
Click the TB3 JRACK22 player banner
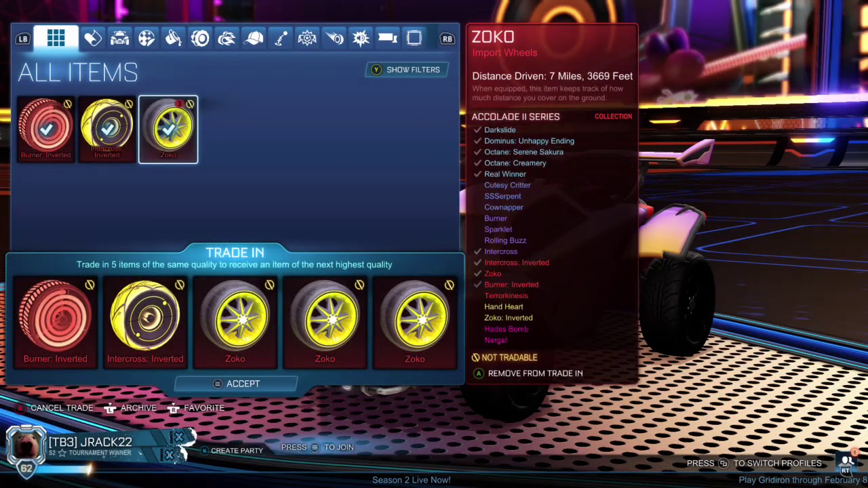114,446
